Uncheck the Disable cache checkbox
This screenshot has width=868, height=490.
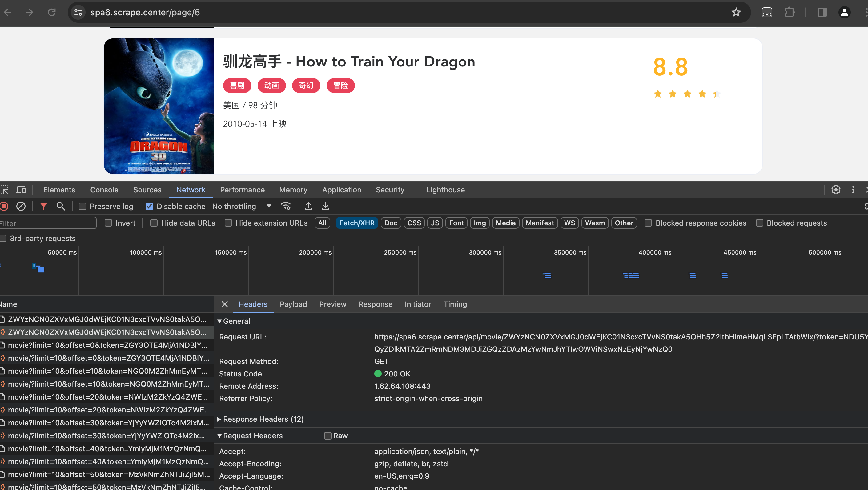tap(149, 206)
